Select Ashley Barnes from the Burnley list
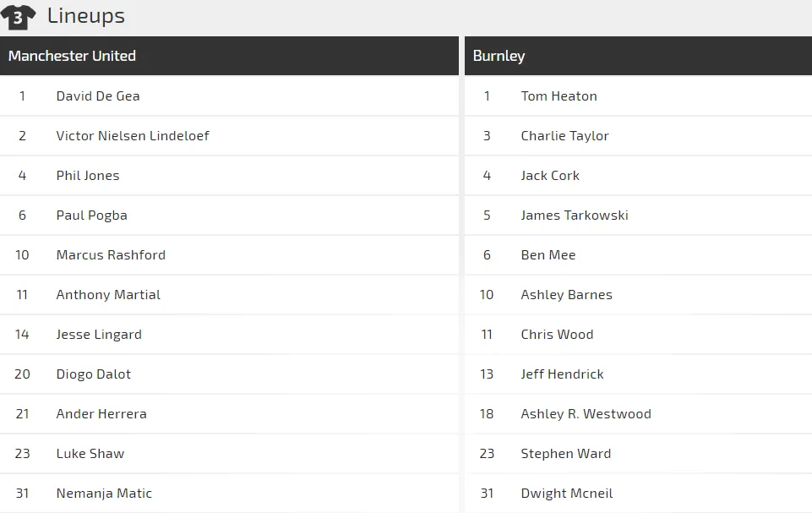 click(566, 295)
